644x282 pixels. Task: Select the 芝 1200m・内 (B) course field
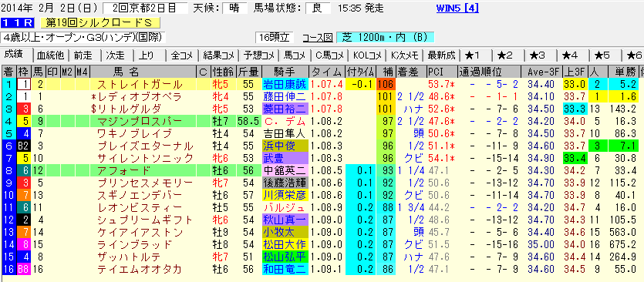(x=386, y=37)
